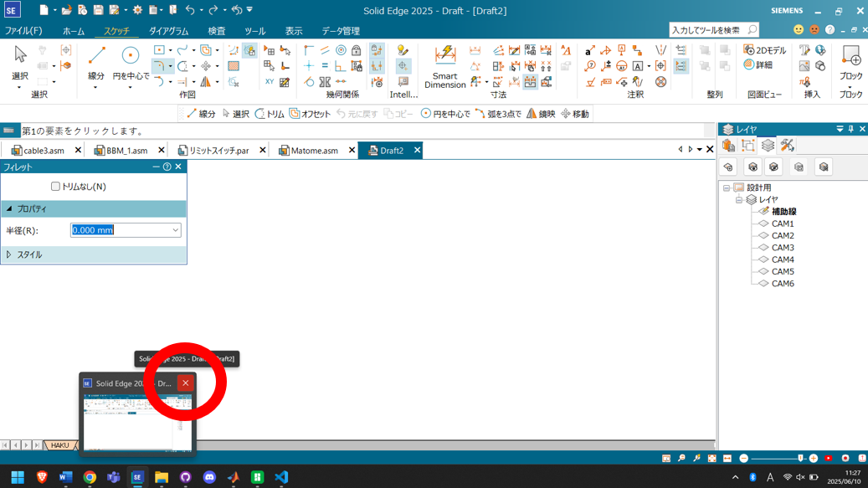
Task: Click the 線分 line tool in ribbon
Action: click(x=96, y=63)
